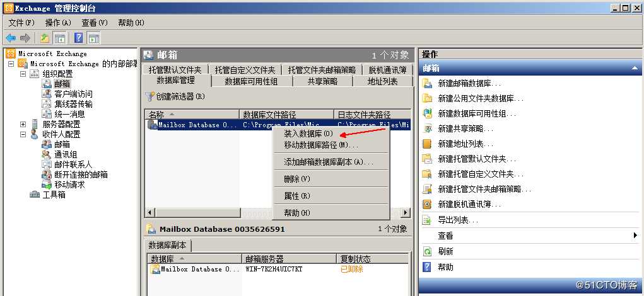This screenshot has width=644, height=296.
Task: Sort by the 复制状态 column header
Action: click(372, 259)
